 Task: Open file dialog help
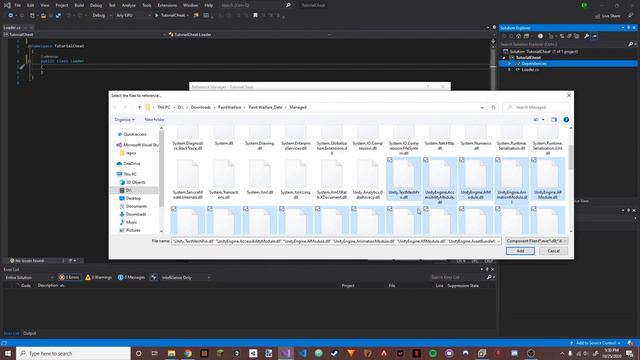point(566,120)
